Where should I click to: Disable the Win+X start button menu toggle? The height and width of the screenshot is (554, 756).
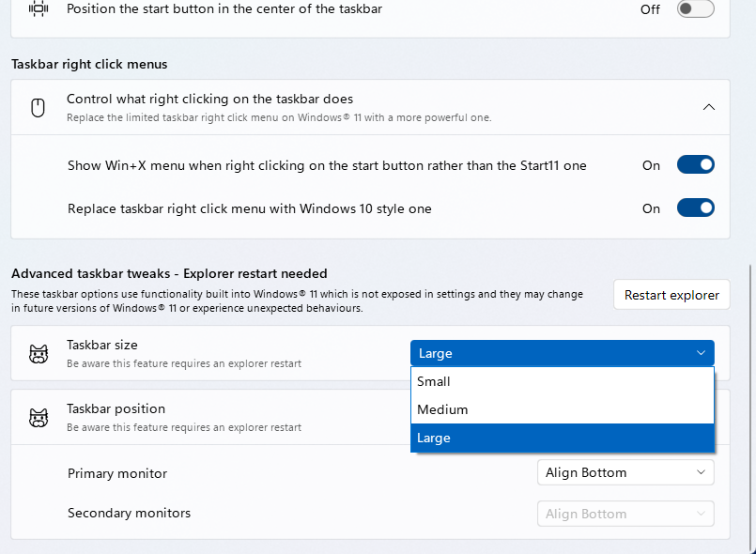point(695,164)
